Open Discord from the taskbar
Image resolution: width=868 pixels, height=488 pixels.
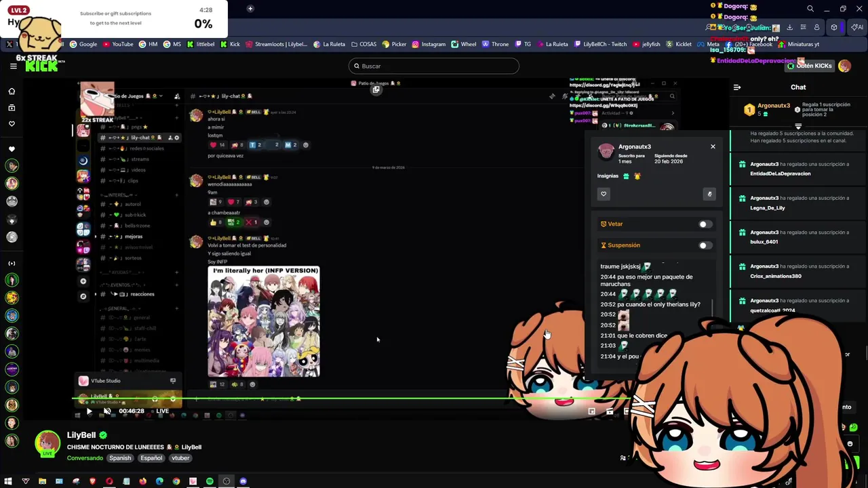coord(243,481)
